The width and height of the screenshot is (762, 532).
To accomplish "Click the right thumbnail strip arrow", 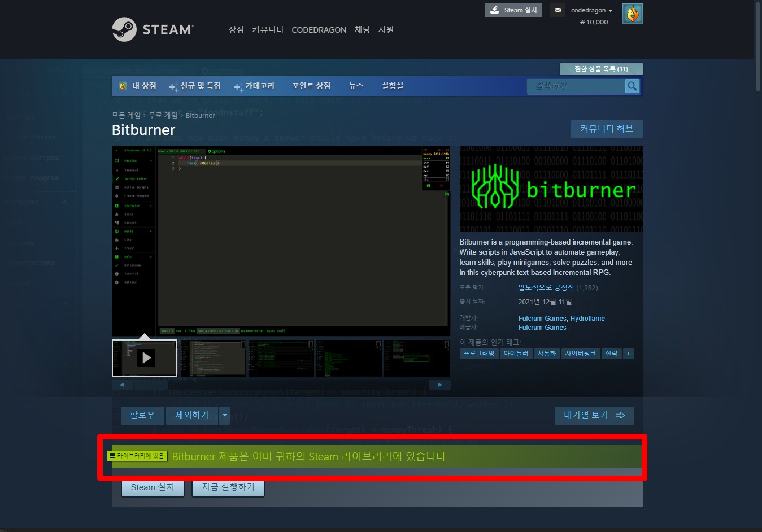I will click(439, 385).
